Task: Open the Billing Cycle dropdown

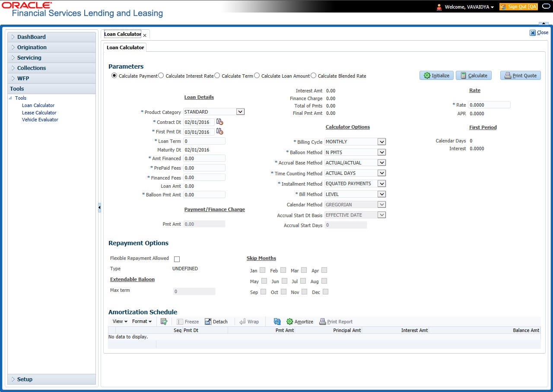Action: point(381,142)
